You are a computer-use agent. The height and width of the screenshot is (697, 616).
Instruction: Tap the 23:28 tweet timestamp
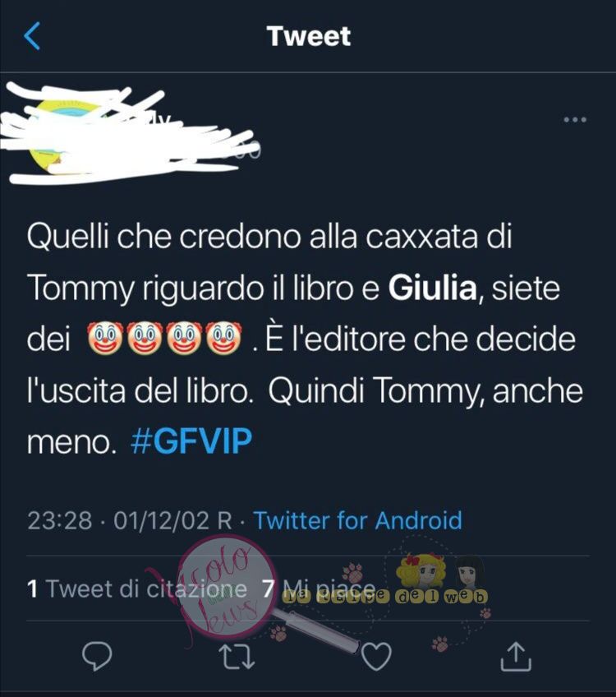59,520
